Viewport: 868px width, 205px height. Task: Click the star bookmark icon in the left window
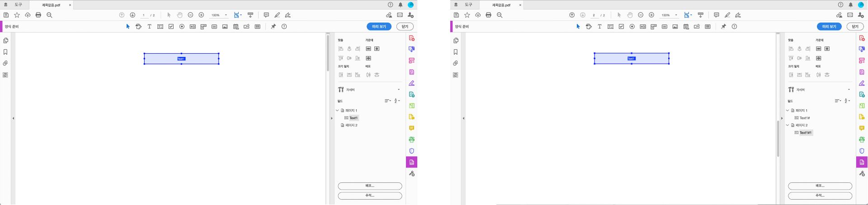(17, 15)
